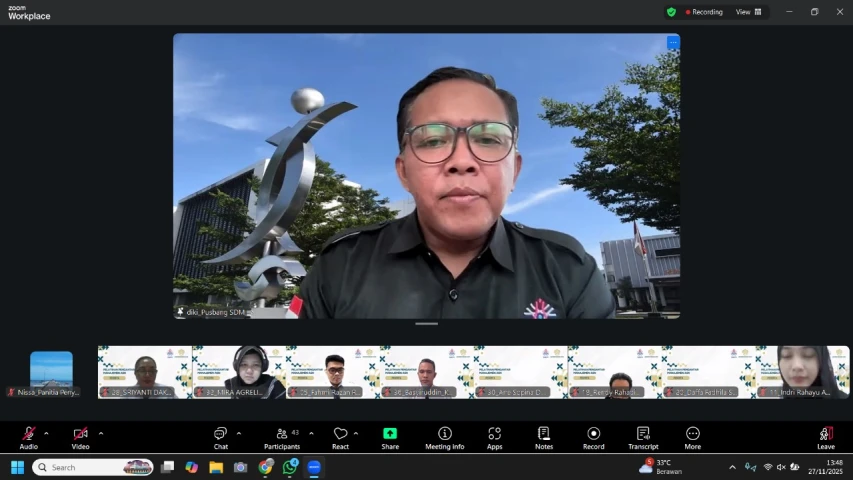Click the gallery strip resize handle
This screenshot has height=480, width=853.
[x=426, y=324]
